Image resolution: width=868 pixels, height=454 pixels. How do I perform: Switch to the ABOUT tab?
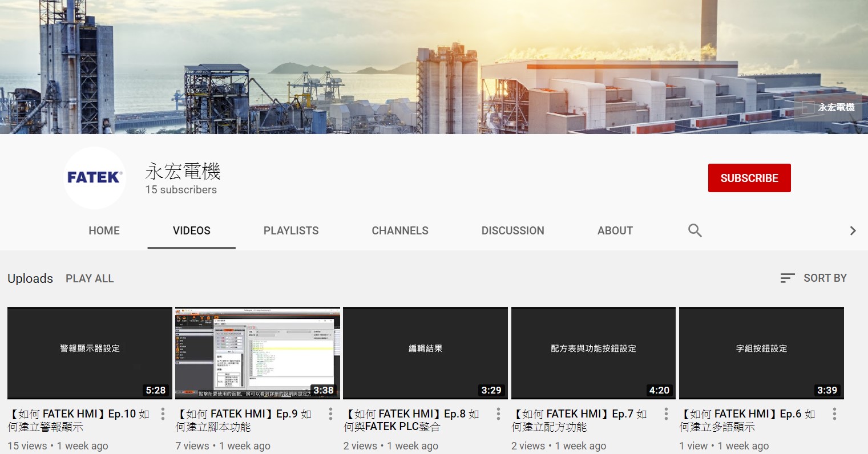[615, 230]
